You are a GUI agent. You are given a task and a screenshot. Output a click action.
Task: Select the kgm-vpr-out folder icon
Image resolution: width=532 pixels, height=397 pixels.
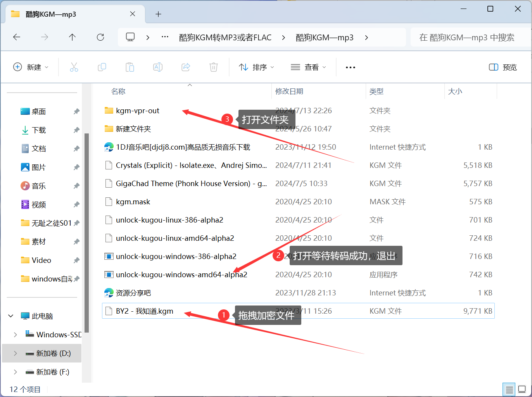tap(109, 110)
